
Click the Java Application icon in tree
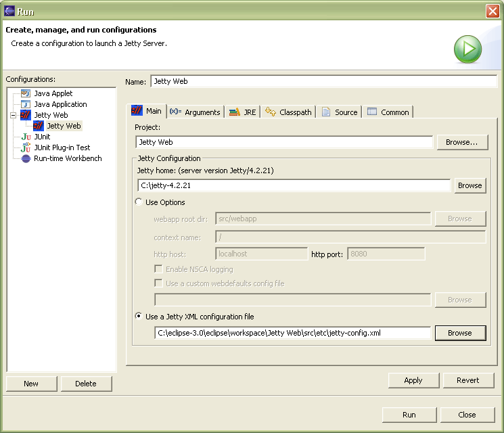pos(26,104)
